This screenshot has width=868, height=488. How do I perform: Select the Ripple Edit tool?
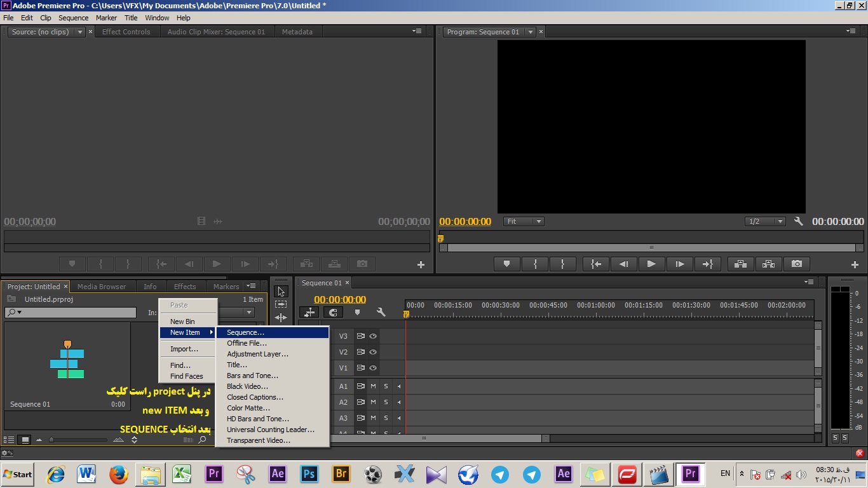[281, 318]
